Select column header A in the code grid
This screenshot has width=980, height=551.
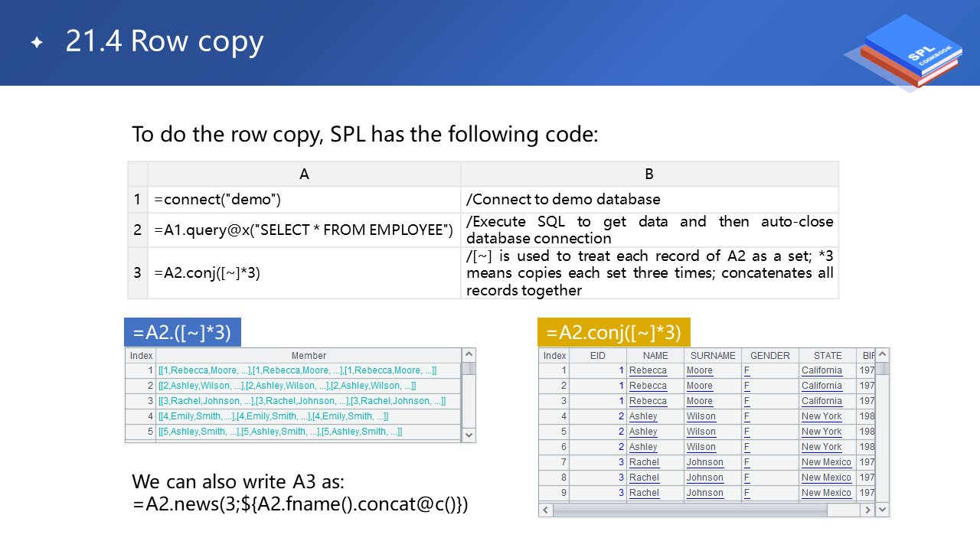click(304, 174)
